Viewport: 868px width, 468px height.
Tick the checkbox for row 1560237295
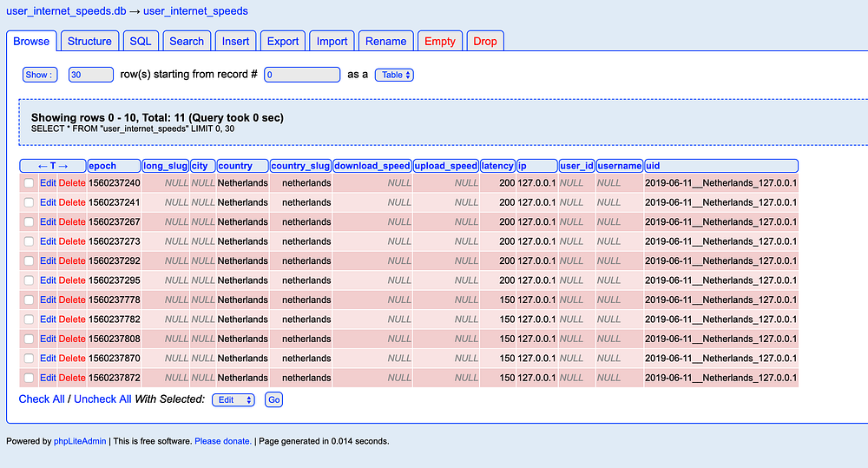pyautogui.click(x=29, y=280)
